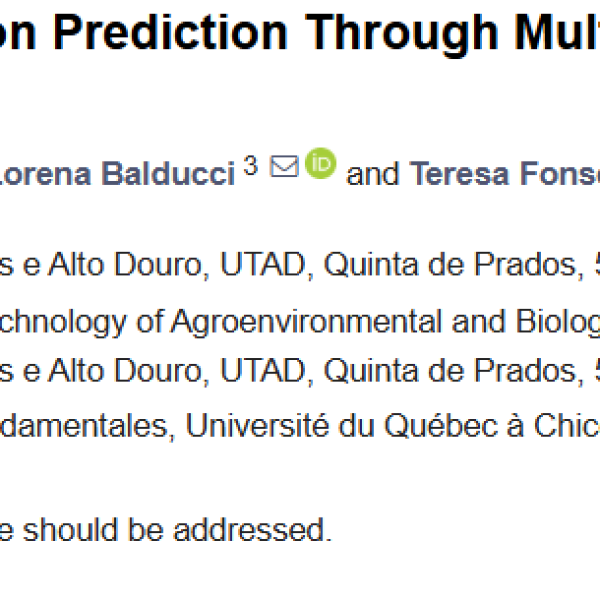Screen dimensions: 600x600
Task: Open author link Lorena Balducci
Action: pos(117,174)
